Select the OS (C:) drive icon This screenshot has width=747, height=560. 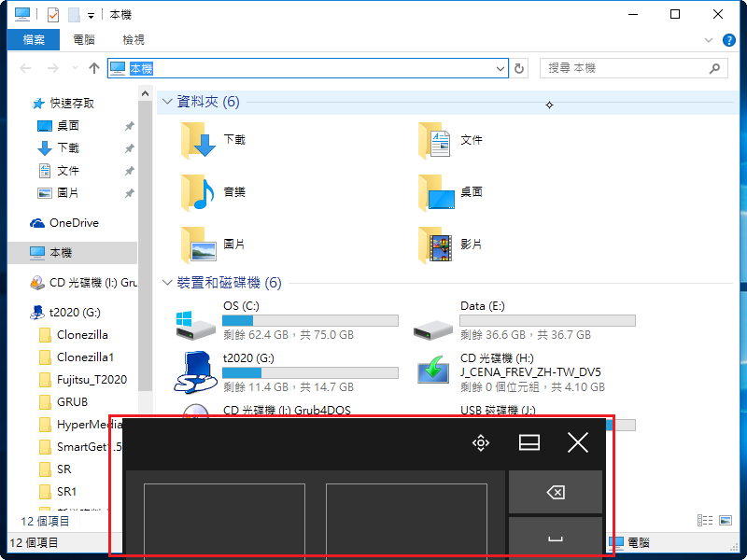tap(195, 323)
